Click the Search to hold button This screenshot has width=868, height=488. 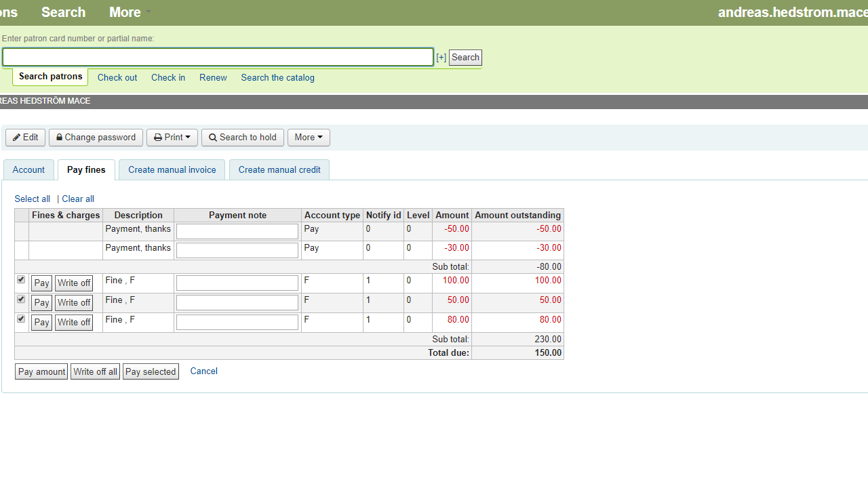click(x=243, y=138)
